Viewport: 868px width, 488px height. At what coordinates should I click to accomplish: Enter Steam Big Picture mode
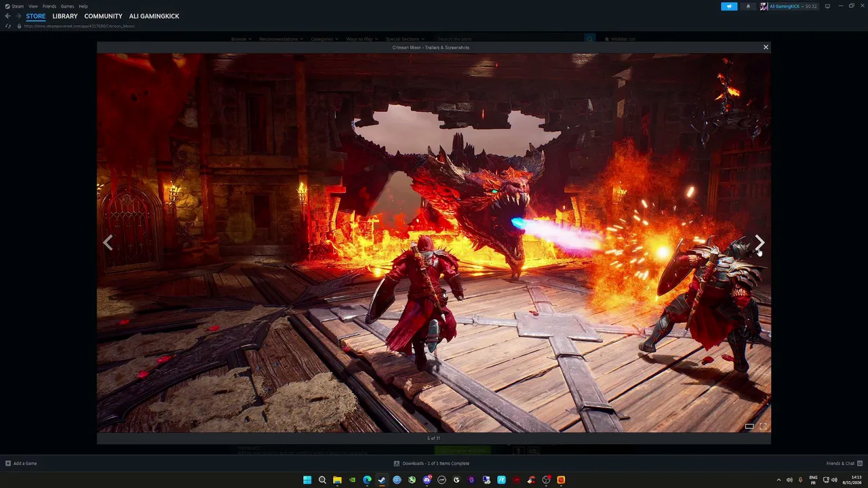point(827,6)
